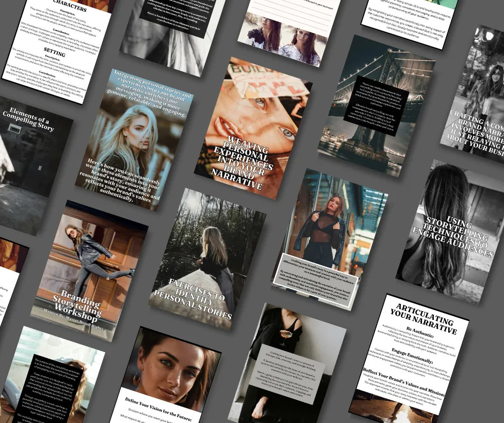Click the 'Be Authentic:' subheading
This screenshot has width=504, height=423.
click(x=420, y=333)
